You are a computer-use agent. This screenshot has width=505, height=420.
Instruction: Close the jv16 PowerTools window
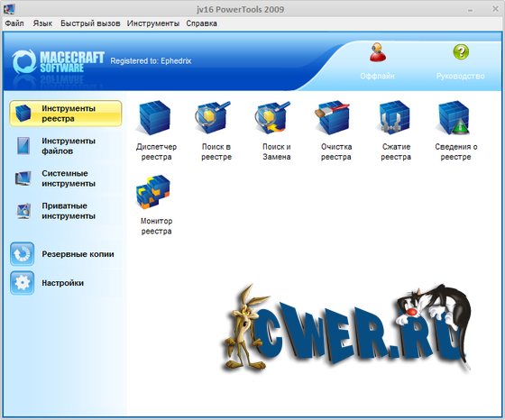pos(495,9)
